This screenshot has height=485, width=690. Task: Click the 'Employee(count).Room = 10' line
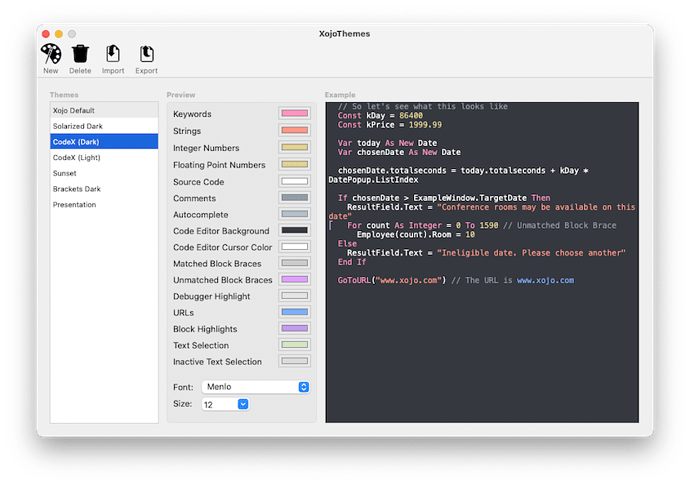tap(415, 235)
